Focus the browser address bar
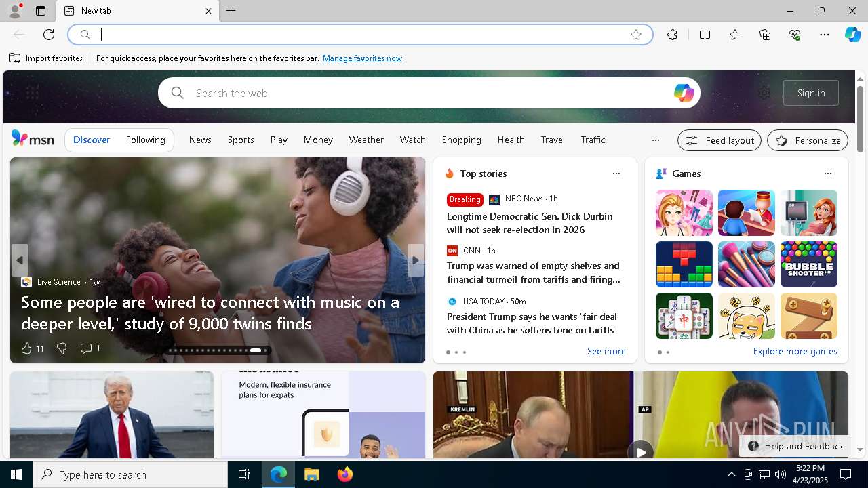 click(360, 35)
